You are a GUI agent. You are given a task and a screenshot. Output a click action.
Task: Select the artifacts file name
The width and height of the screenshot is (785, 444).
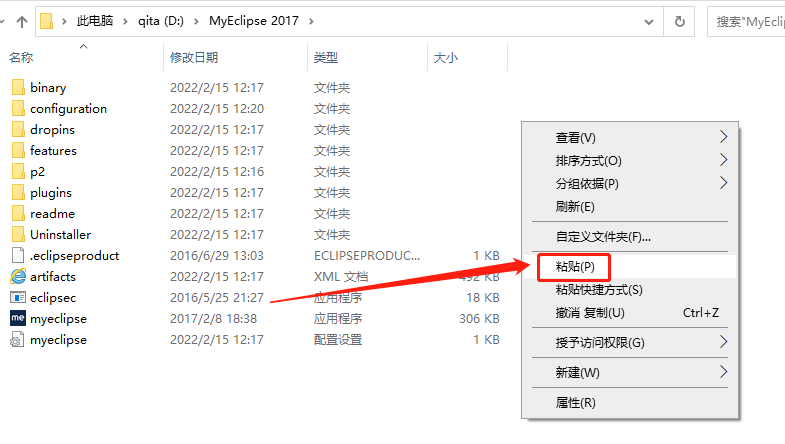coord(53,277)
